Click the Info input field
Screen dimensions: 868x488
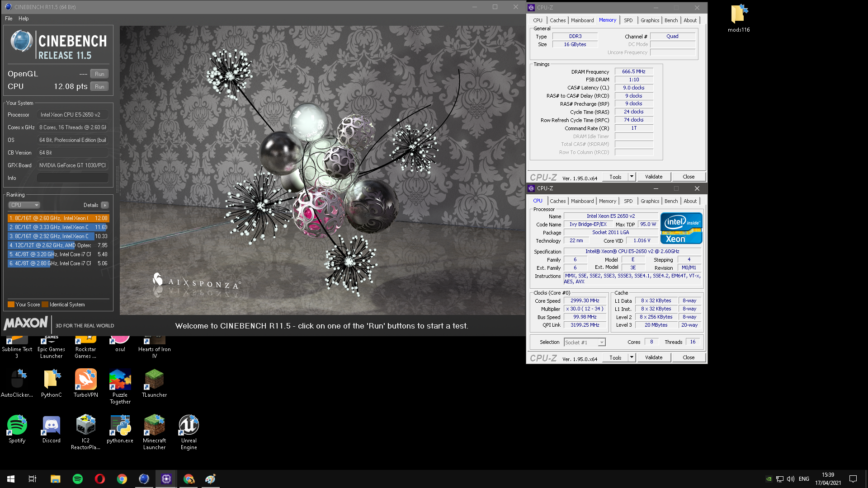[73, 178]
